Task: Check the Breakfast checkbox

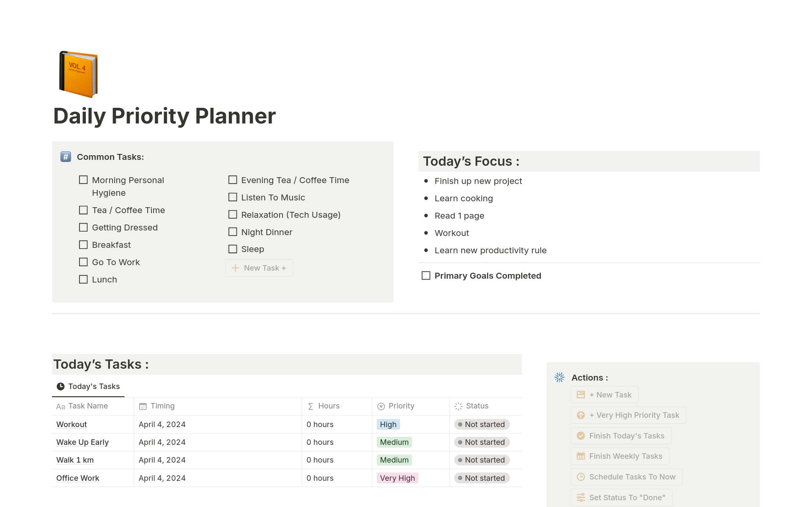Action: (83, 244)
